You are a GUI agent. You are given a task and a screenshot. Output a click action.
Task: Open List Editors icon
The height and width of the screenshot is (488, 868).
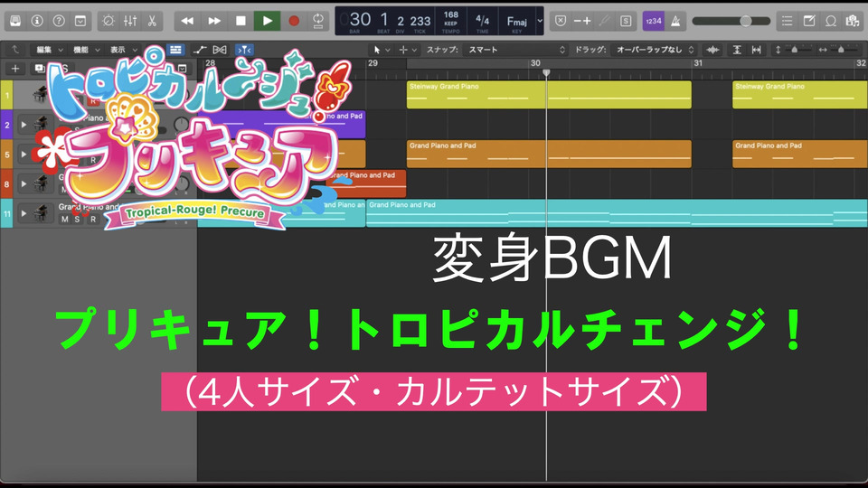click(x=788, y=21)
